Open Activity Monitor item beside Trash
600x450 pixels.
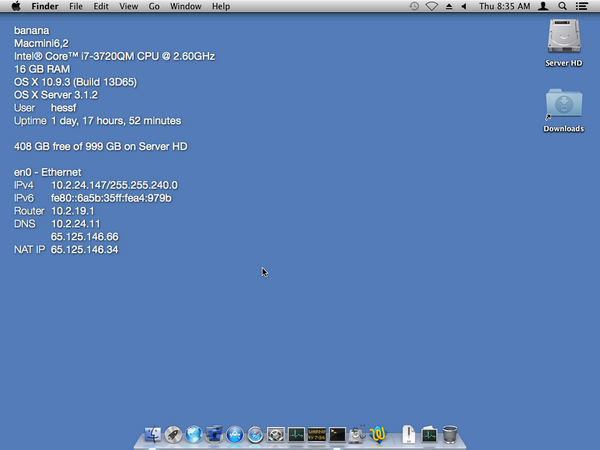(429, 435)
